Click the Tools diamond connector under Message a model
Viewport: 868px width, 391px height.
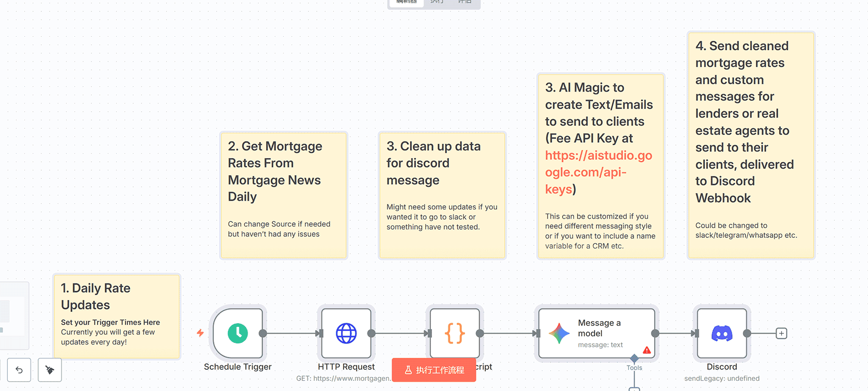point(634,358)
